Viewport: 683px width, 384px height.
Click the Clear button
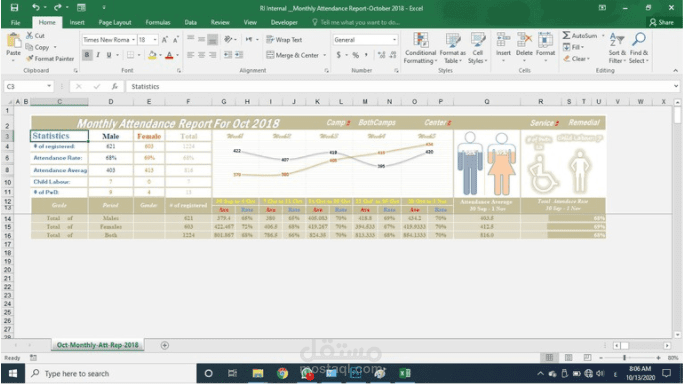tap(576, 58)
